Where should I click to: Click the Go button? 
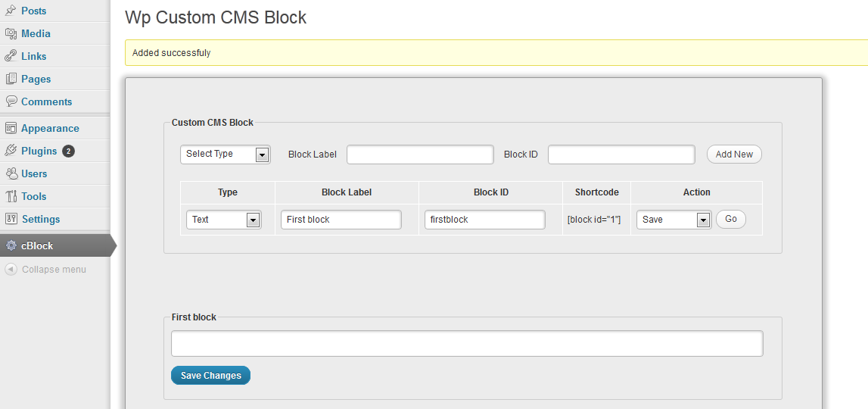pyautogui.click(x=731, y=219)
